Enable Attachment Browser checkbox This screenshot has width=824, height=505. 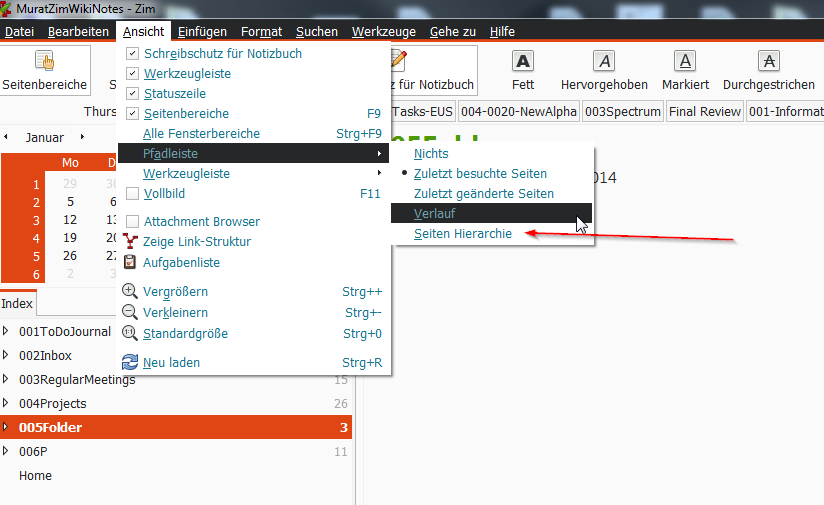pyautogui.click(x=132, y=221)
